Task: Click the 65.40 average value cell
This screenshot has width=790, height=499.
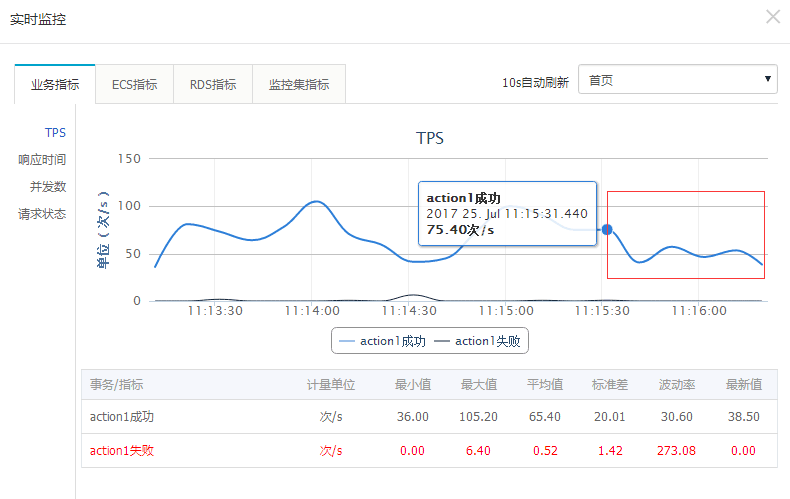Action: point(545,417)
